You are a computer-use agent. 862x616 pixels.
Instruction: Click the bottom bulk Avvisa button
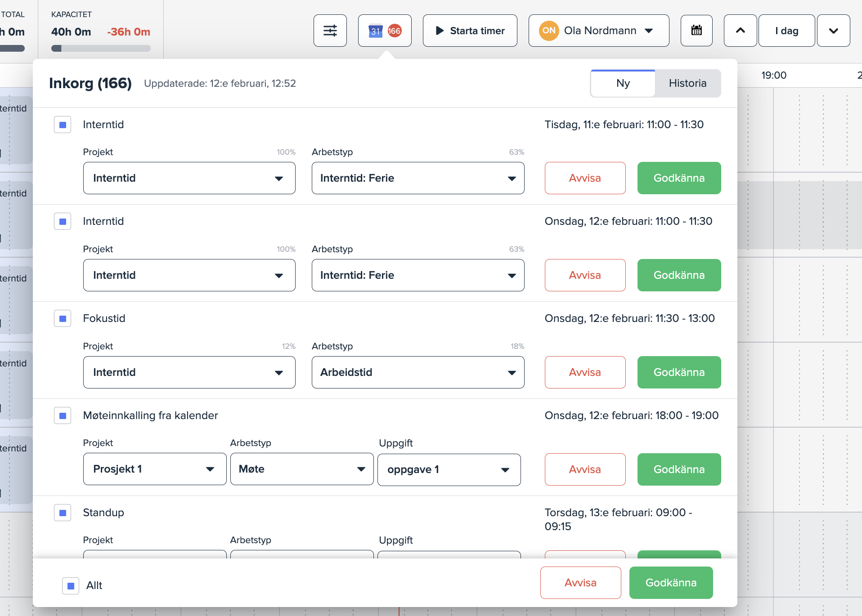[580, 583]
